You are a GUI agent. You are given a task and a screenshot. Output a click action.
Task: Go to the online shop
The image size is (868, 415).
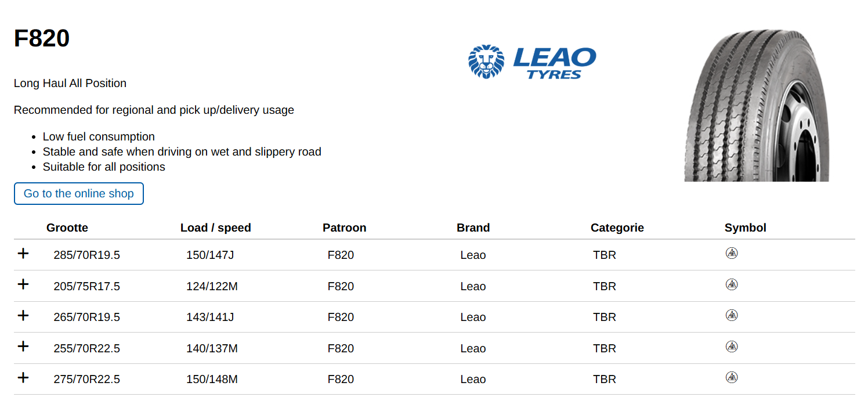click(x=79, y=194)
